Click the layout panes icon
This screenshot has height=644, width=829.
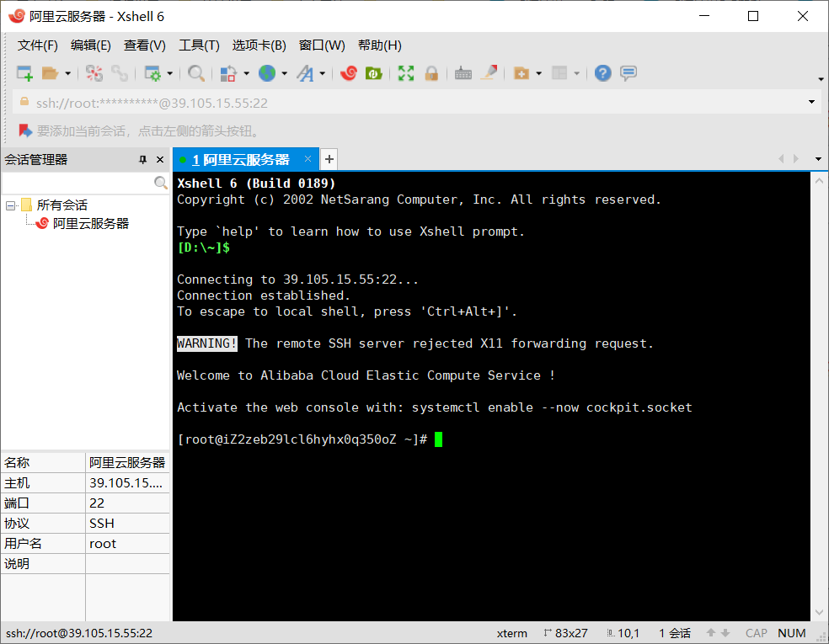559,73
